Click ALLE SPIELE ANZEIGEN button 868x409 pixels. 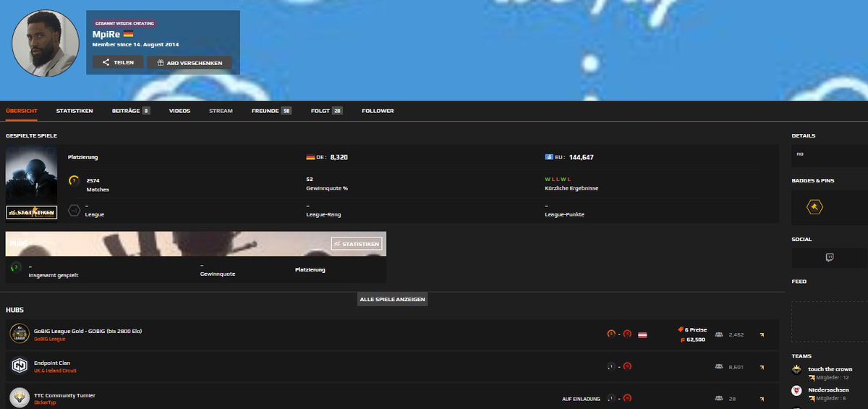(x=392, y=299)
